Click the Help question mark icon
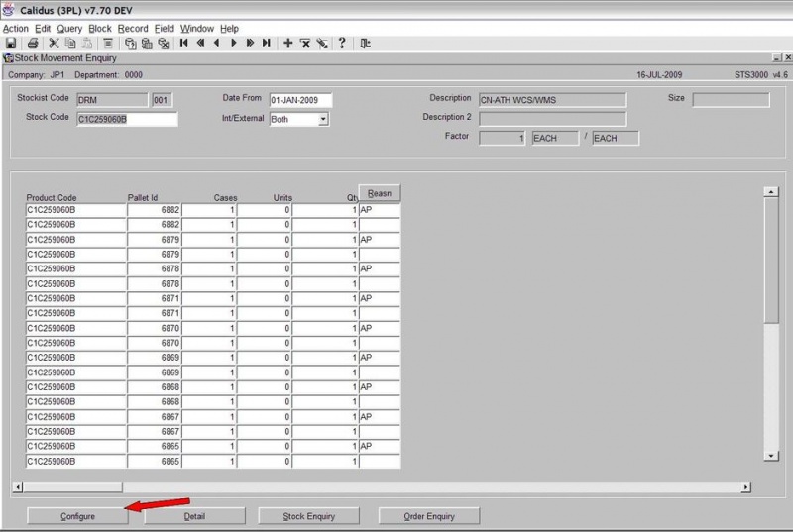 point(342,43)
